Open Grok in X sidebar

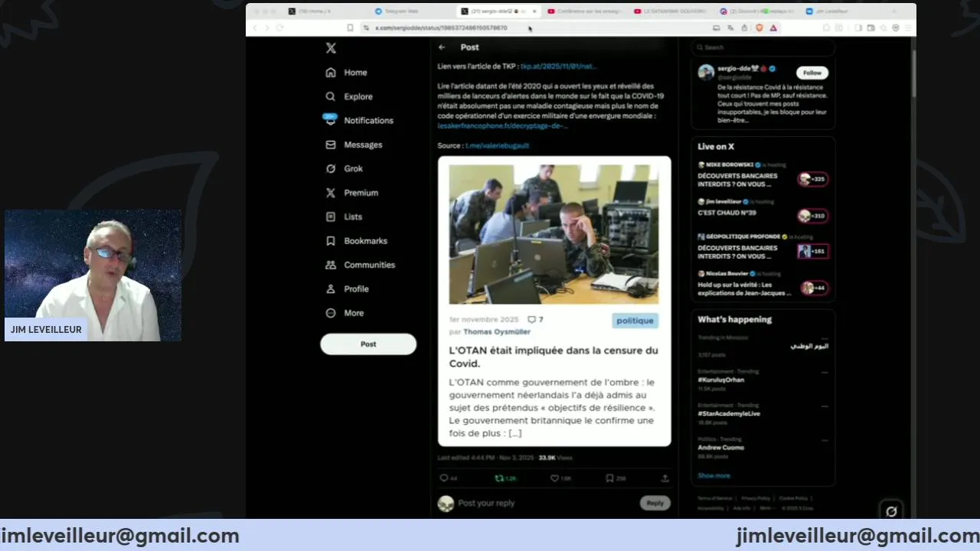point(345,168)
